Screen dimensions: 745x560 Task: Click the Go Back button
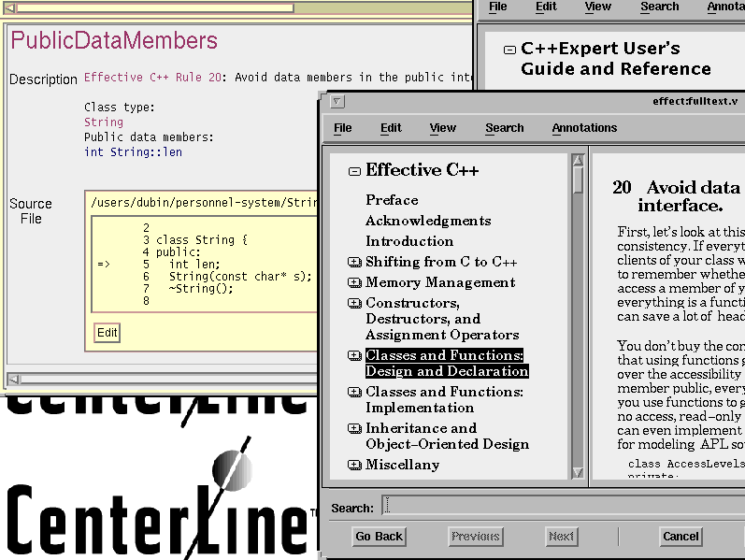(x=379, y=537)
